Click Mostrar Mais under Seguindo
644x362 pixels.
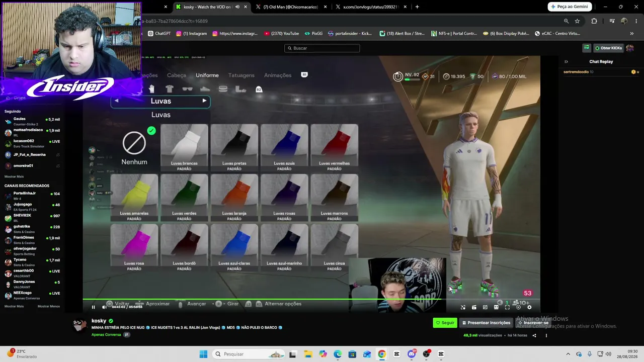[14, 176]
